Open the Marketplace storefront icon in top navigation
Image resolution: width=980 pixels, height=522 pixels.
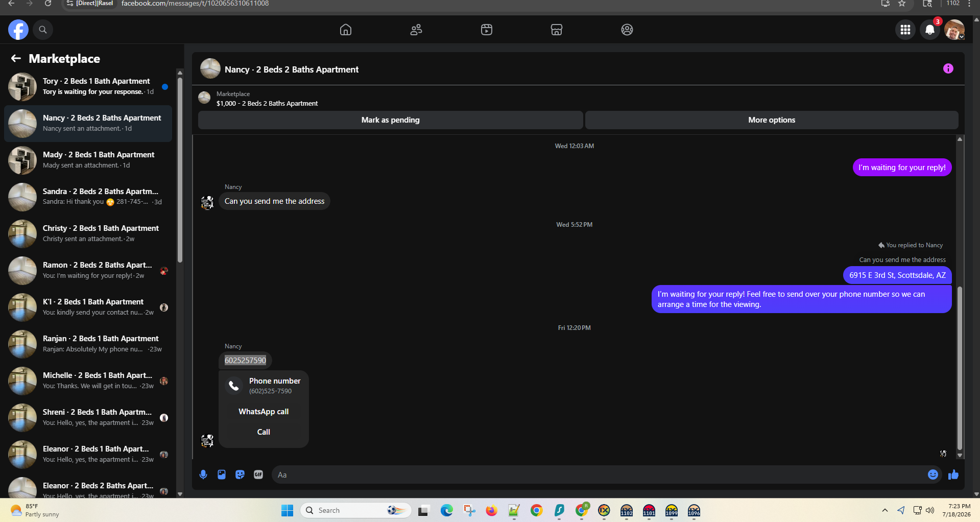(x=557, y=30)
